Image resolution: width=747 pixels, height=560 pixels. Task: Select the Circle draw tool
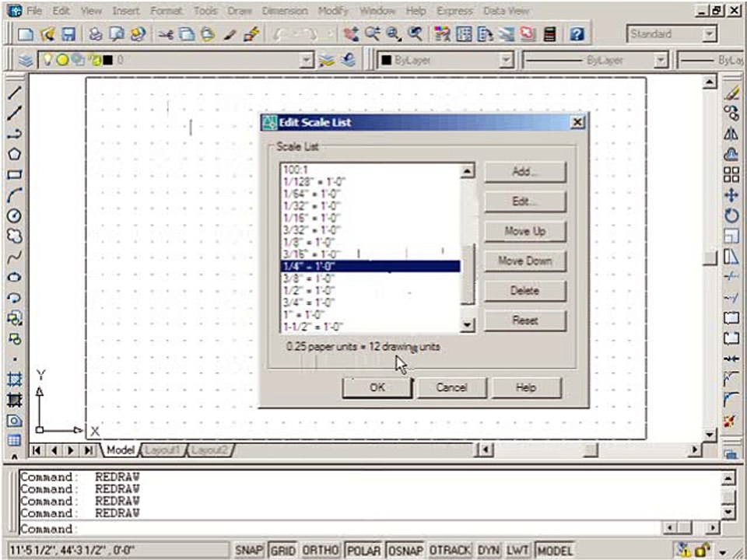(x=14, y=215)
